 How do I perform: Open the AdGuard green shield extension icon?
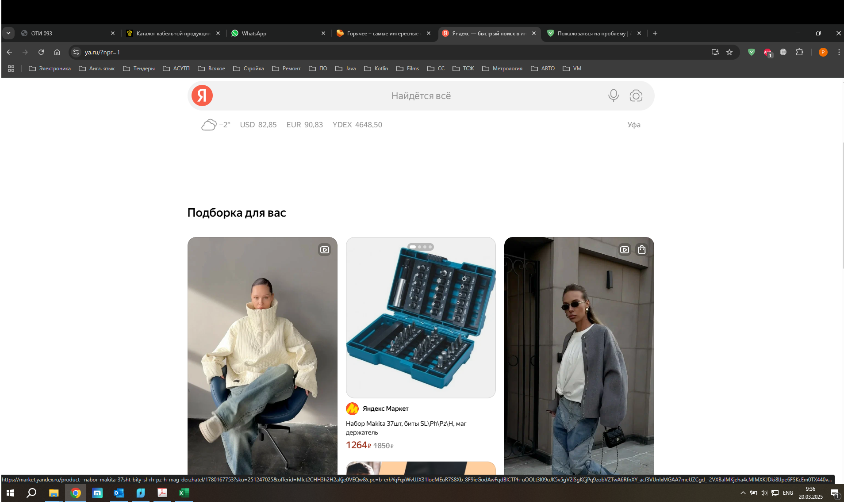tap(751, 52)
